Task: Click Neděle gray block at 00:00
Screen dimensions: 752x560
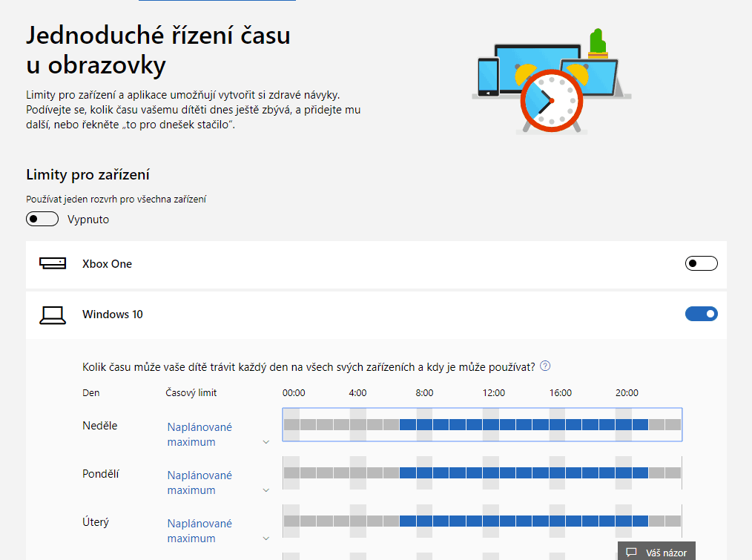Action: (291, 425)
